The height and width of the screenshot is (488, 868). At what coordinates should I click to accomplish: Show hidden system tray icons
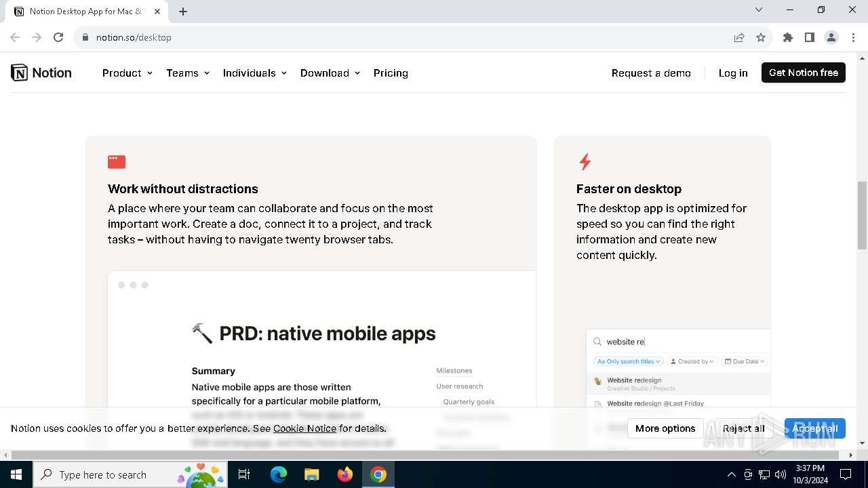click(731, 474)
